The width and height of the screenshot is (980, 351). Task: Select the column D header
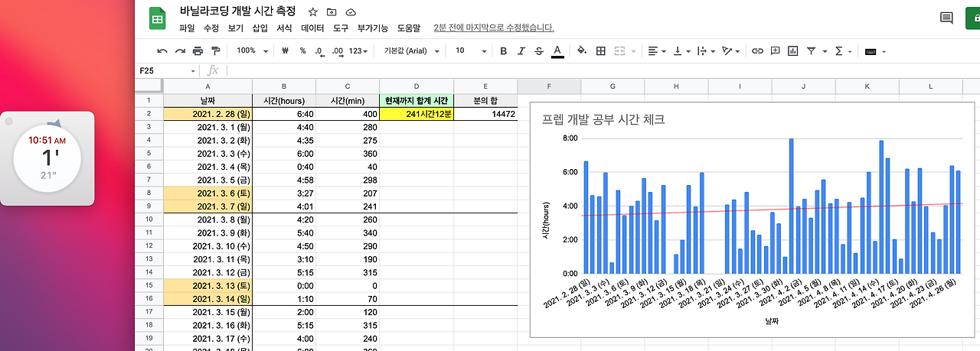[x=416, y=86]
